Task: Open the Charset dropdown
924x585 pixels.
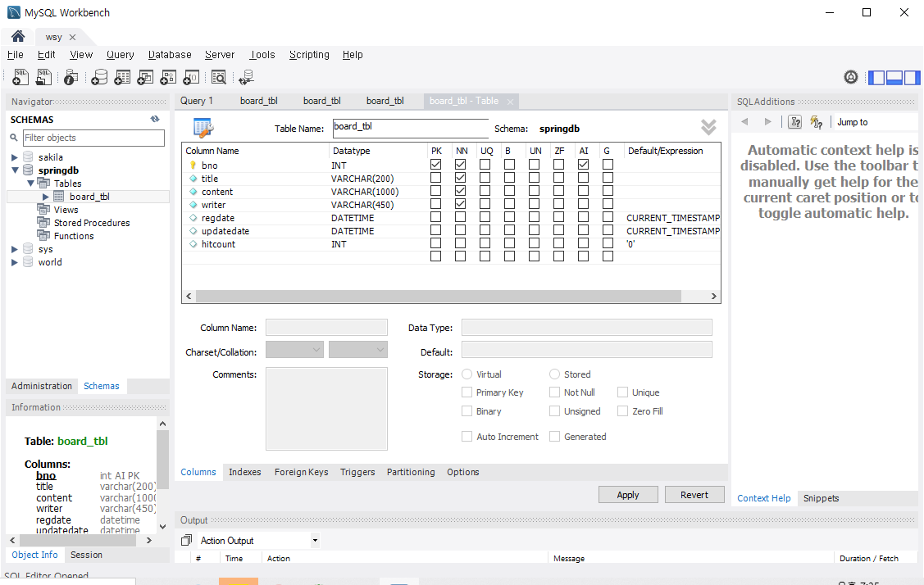Action: point(294,349)
